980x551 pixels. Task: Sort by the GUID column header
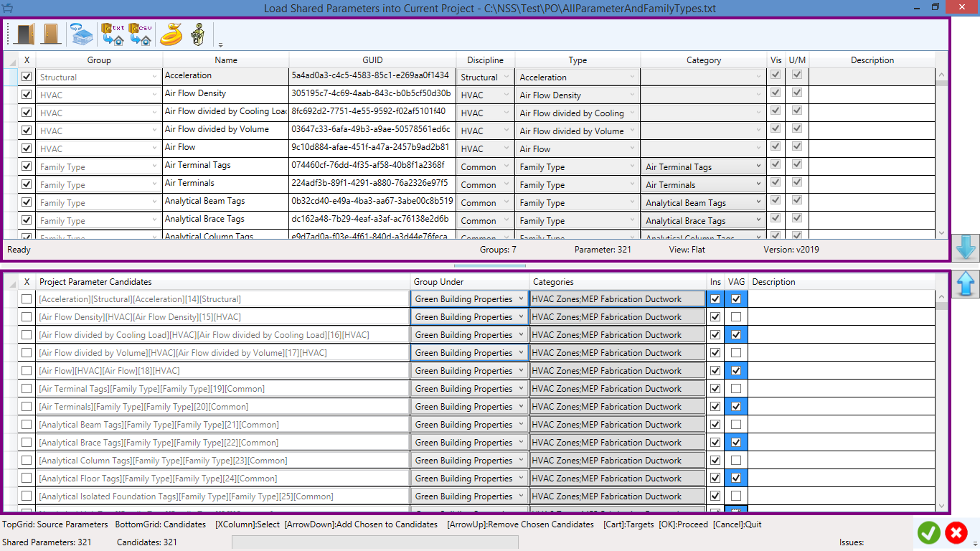pos(372,60)
